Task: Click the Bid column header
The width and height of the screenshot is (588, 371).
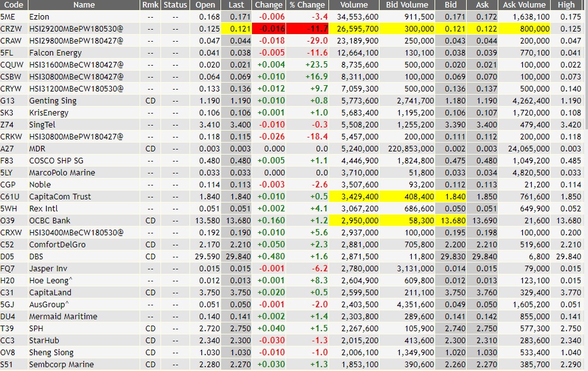Action: point(450,5)
